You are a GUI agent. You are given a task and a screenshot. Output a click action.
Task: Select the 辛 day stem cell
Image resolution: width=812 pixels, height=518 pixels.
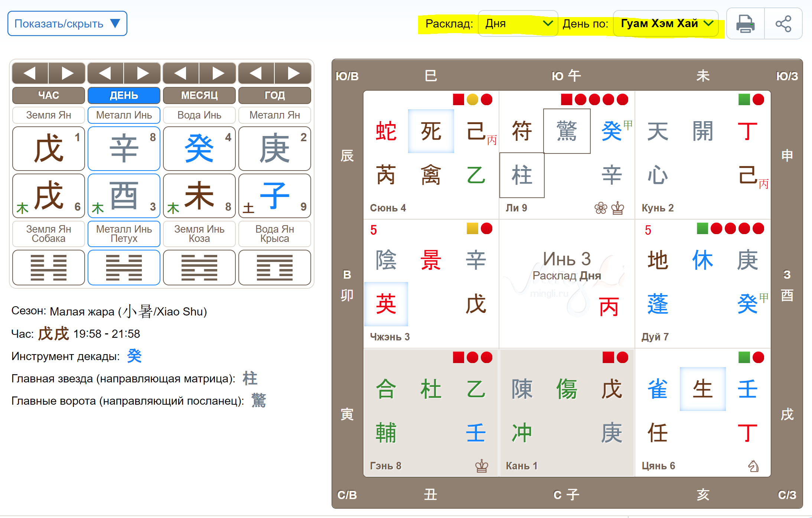pos(124,149)
